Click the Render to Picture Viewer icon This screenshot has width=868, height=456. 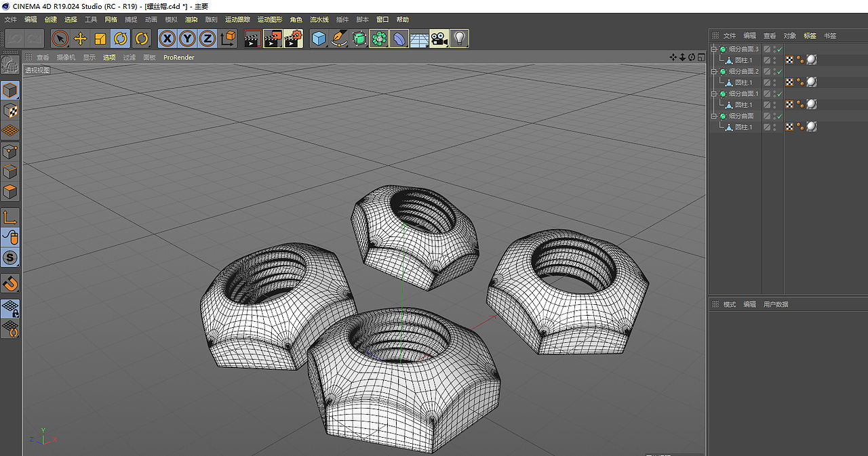click(273, 39)
